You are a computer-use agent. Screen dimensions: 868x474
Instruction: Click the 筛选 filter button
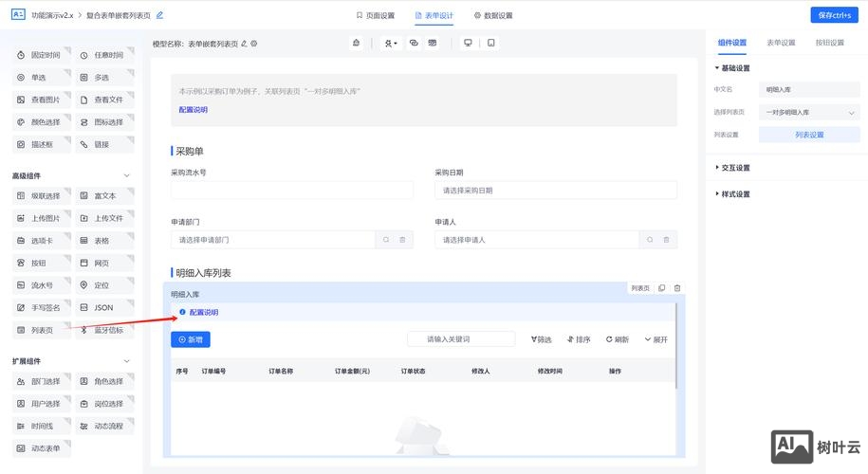[x=541, y=339]
